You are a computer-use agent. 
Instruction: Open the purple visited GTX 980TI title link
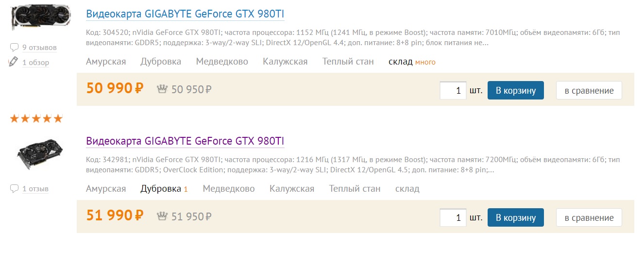[185, 141]
